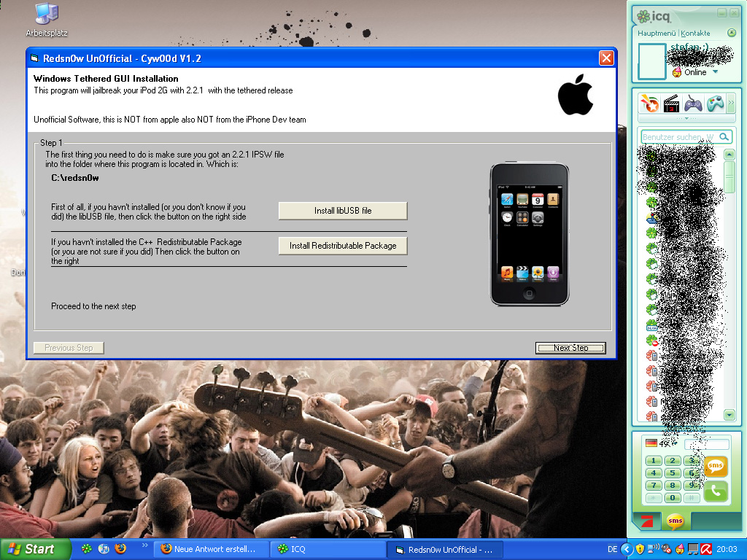Screen dimensions: 747x560
Task: Click the ICQ party-hat status emoticon
Action: pyautogui.click(x=676, y=72)
